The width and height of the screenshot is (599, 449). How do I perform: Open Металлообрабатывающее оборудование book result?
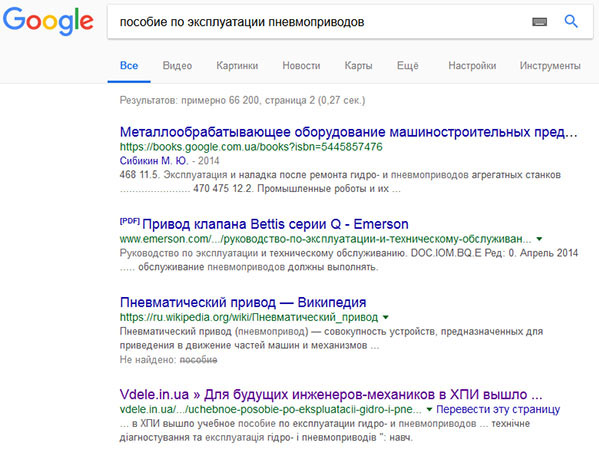pos(348,132)
